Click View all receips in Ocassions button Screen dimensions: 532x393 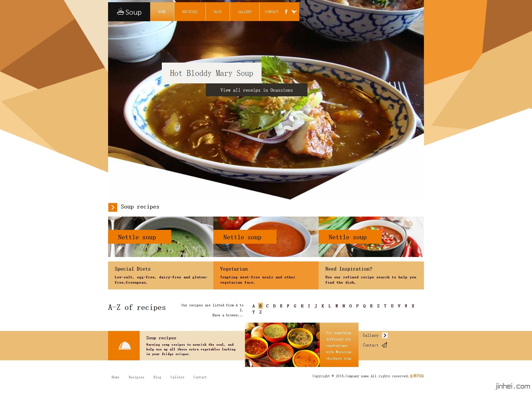[257, 90]
